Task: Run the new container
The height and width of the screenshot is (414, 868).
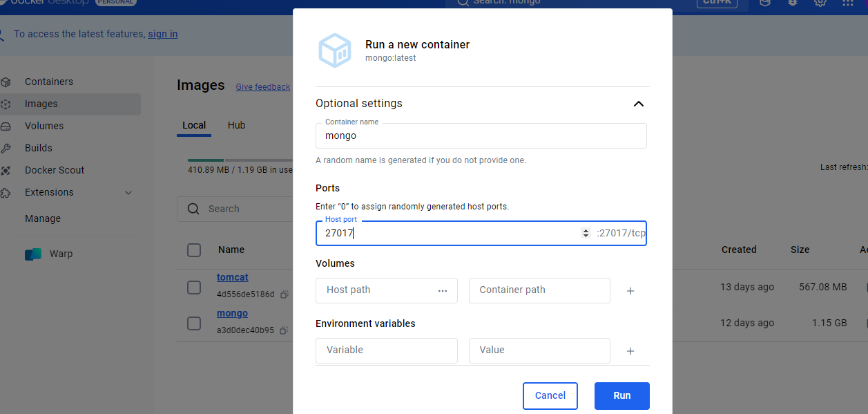Action: click(622, 396)
